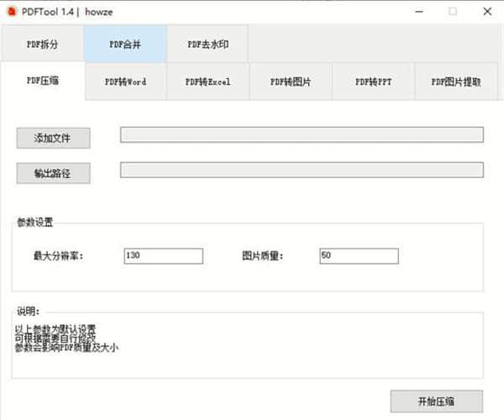Focus the 图片质量 field showing 50
Viewport: 504px width, 420px height.
tap(360, 255)
